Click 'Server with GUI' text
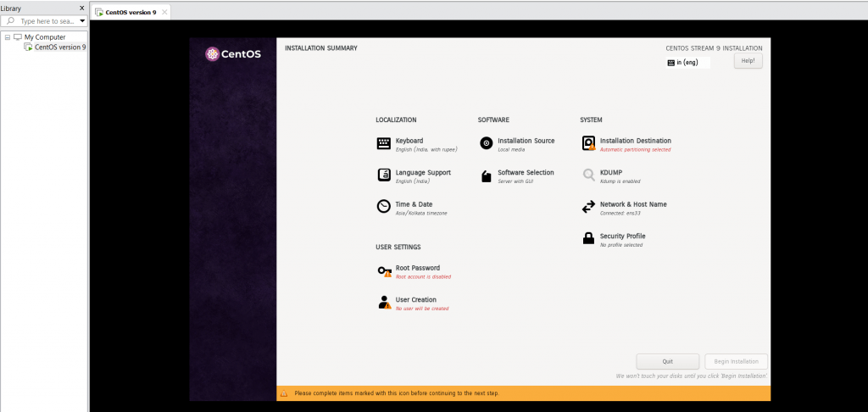This screenshot has height=412, width=868. (x=516, y=181)
